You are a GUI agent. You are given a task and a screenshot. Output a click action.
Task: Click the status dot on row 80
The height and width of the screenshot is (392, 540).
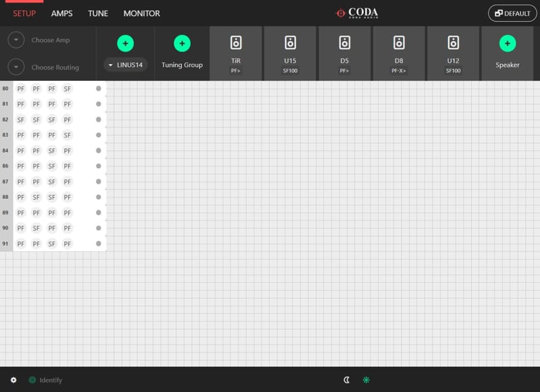(x=99, y=88)
